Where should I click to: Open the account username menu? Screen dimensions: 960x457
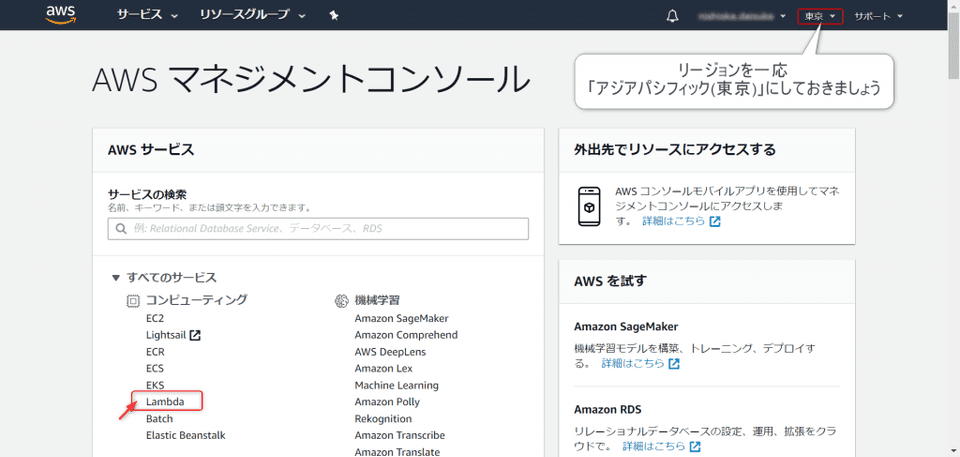(742, 16)
